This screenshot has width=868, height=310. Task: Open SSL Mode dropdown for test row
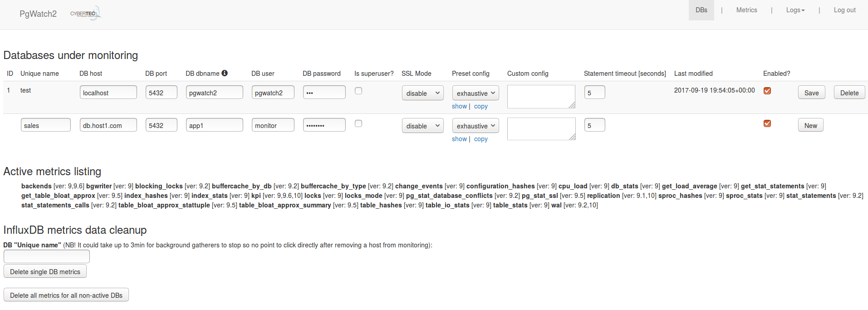(422, 93)
